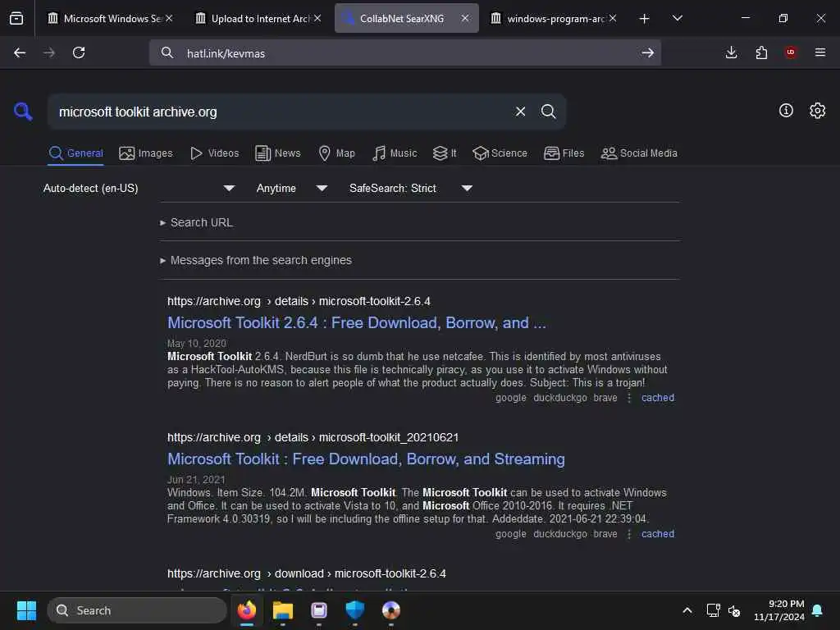Open cached link for Jun 21, 2021 result
Screen dimensions: 840x630
658,533
